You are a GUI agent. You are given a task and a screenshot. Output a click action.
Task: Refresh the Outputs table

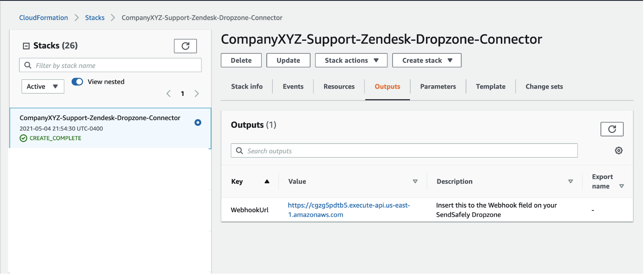tap(612, 129)
